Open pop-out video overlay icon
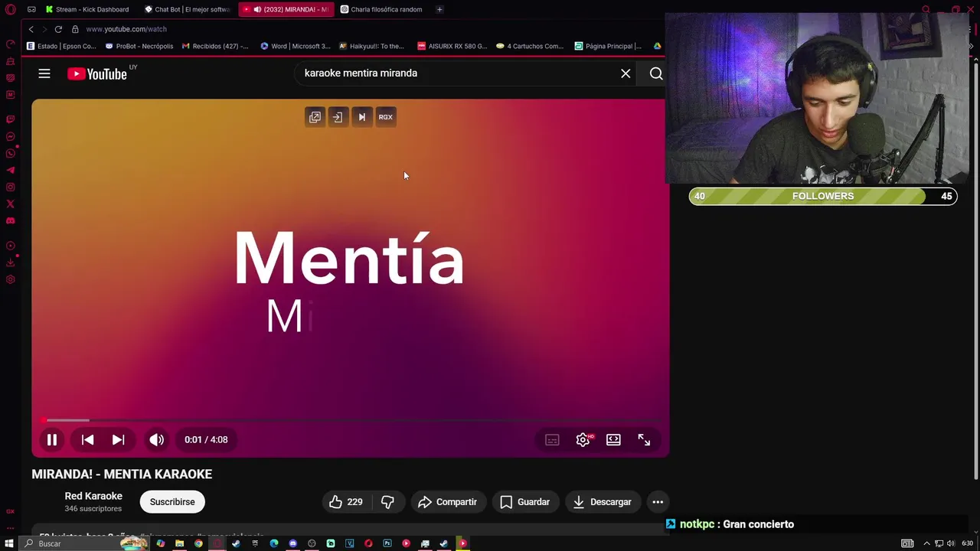This screenshot has height=551, width=980. 315,117
